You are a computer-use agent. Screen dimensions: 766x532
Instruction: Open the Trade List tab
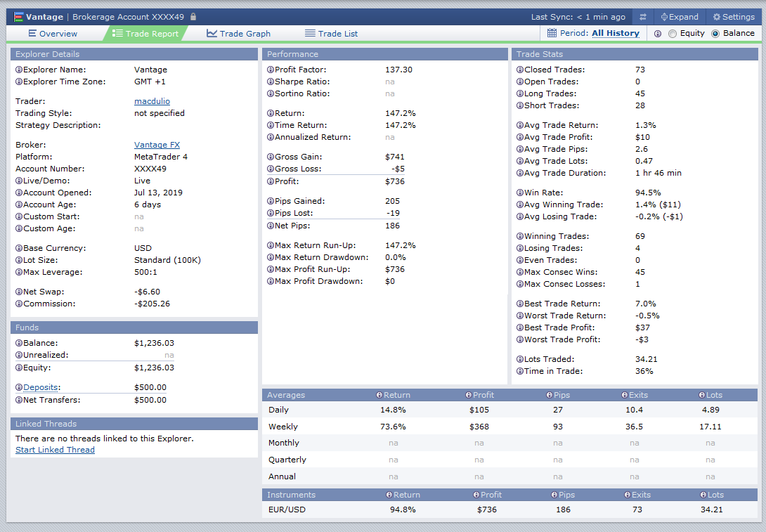point(330,34)
